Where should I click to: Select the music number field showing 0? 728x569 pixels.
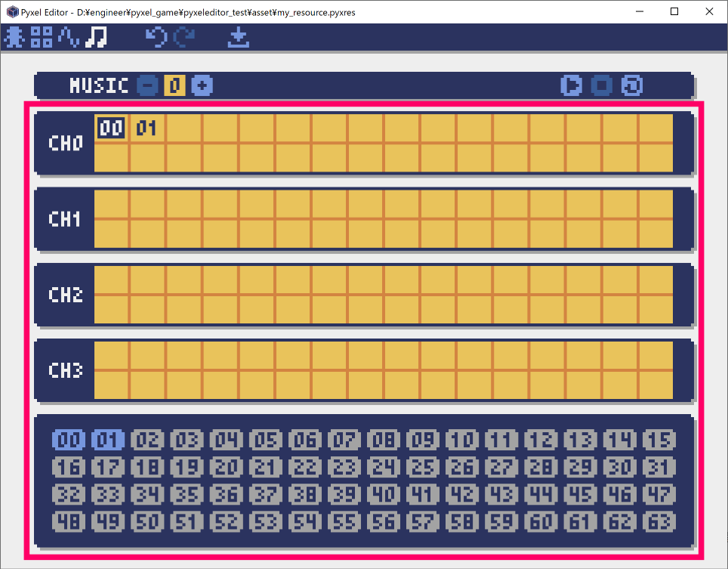(x=174, y=85)
